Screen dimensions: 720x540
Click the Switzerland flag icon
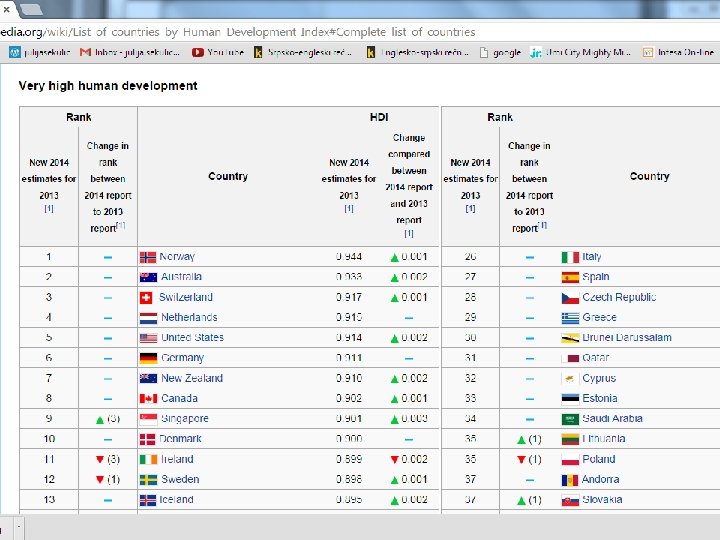146,298
